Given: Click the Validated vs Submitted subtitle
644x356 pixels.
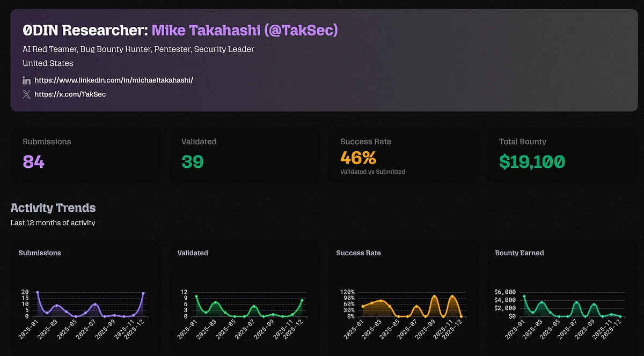Looking at the screenshot, I should tap(372, 172).
